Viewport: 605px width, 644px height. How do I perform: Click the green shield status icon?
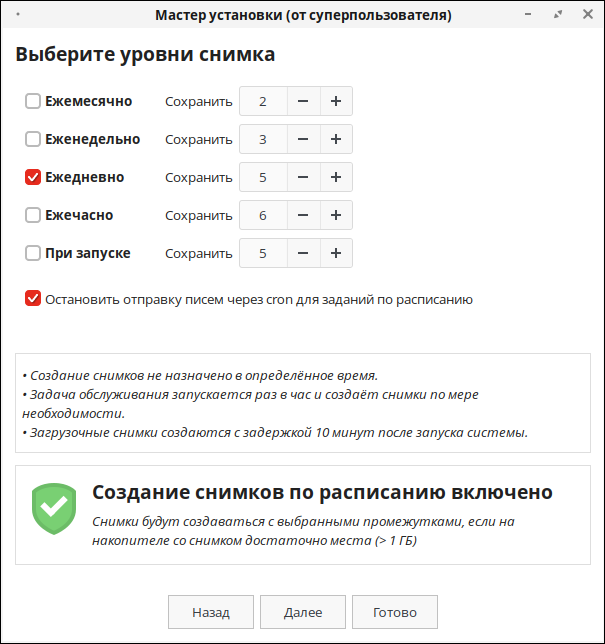[x=54, y=509]
